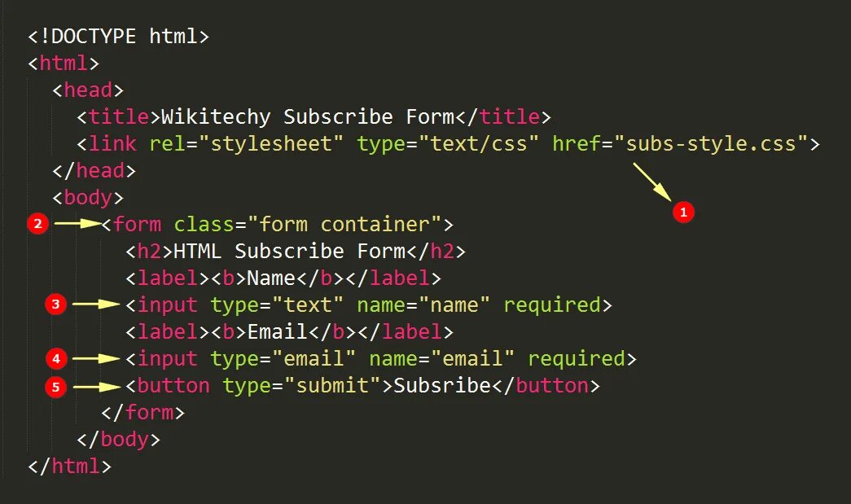Click the "form container" class value
Image resolution: width=851 pixels, height=504 pixels.
345,224
